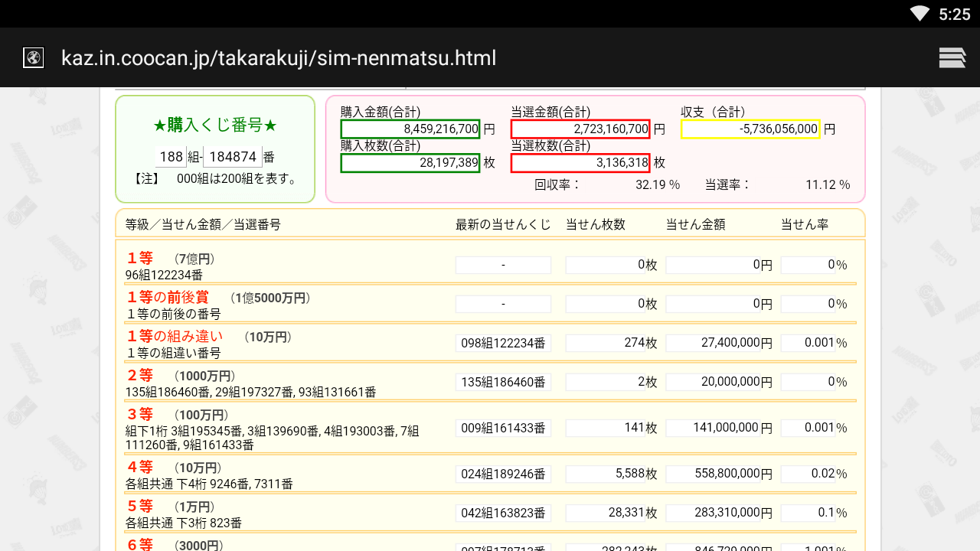Click 2等 latest field showing 135組186460番
980x551 pixels.
click(x=503, y=382)
